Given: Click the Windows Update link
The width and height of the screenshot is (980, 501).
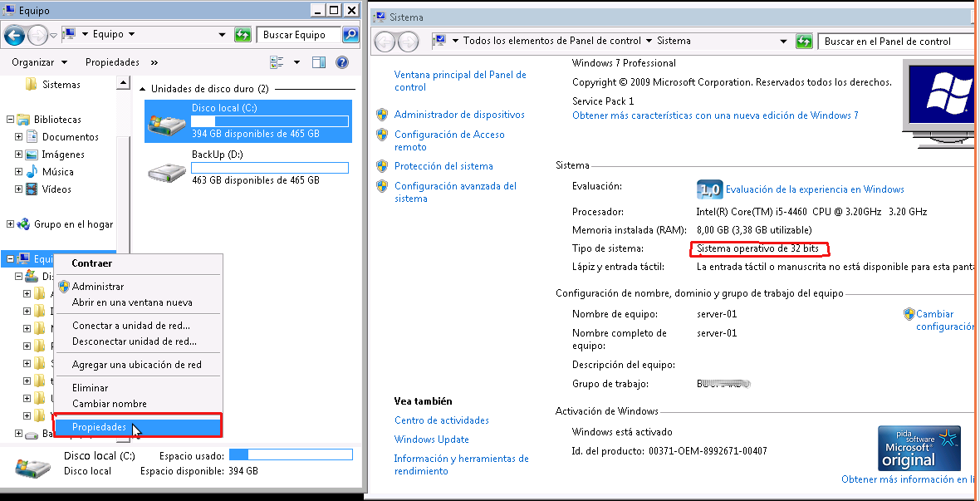Looking at the screenshot, I should pos(431,440).
